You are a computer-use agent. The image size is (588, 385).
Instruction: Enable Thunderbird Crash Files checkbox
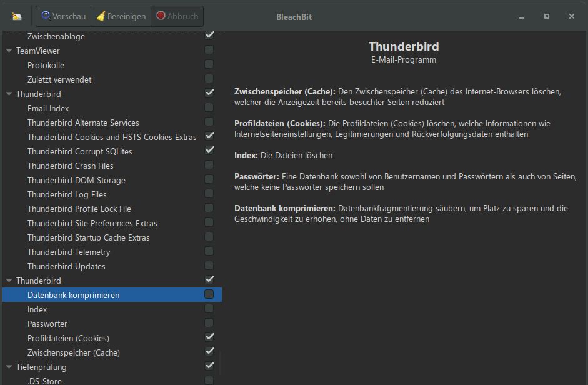pyautogui.click(x=209, y=165)
